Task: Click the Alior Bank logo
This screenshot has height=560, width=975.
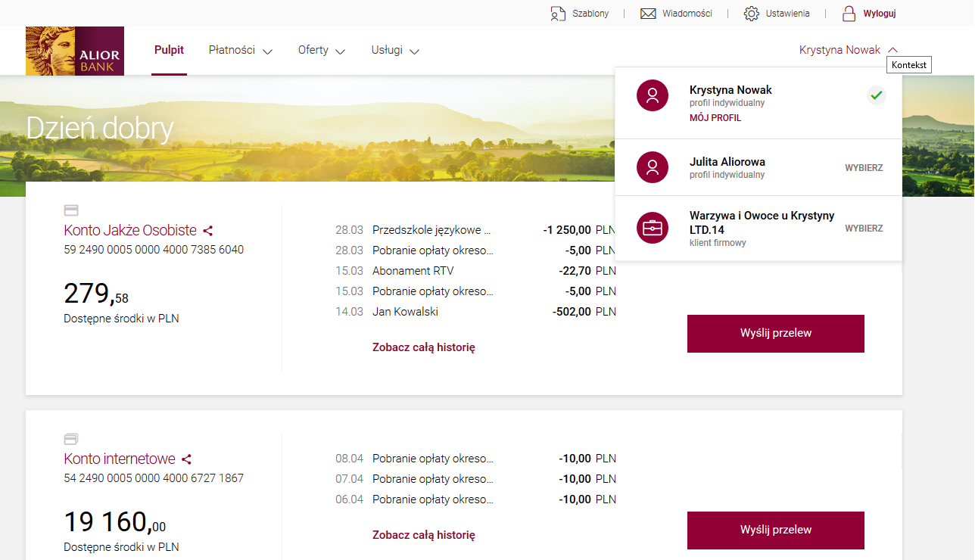Action: coord(75,51)
